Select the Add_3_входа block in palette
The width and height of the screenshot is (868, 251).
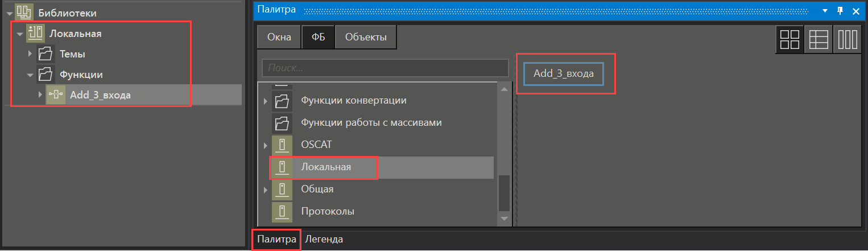click(564, 73)
